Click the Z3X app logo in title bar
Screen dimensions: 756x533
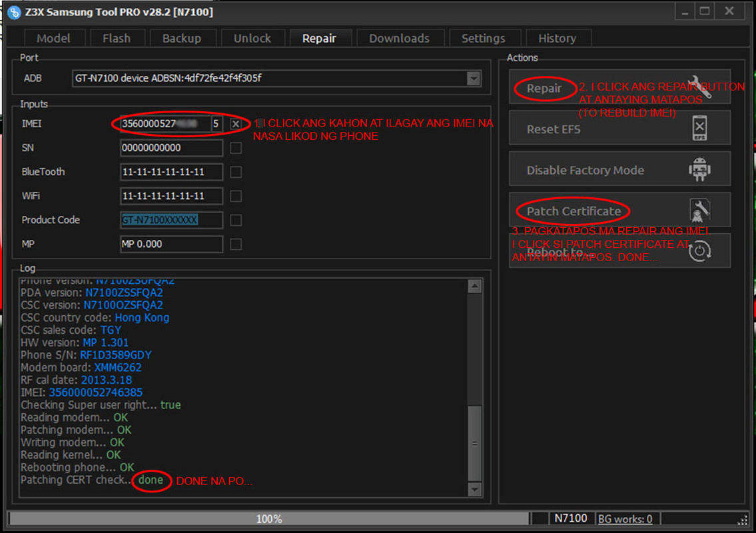[x=14, y=13]
